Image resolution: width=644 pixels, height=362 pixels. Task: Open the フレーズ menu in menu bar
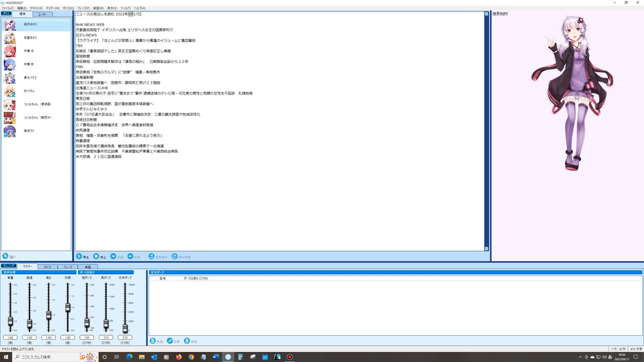point(83,8)
